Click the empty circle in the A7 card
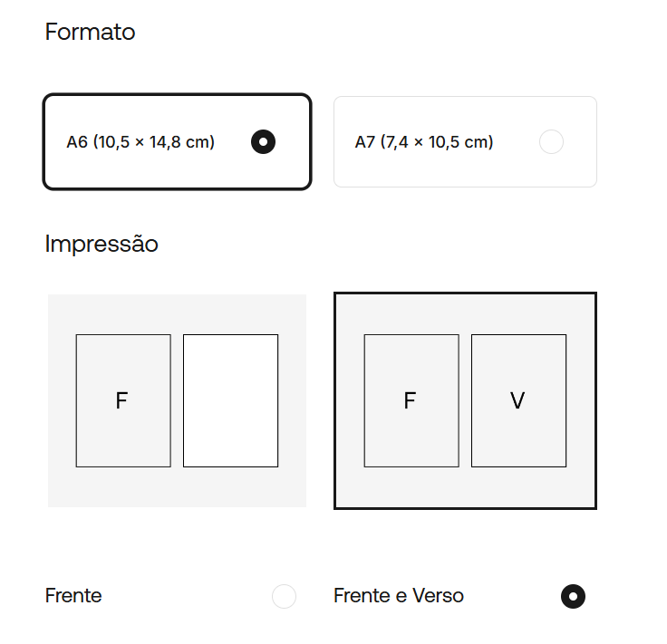Image resolution: width=667 pixels, height=644 pixels. (550, 142)
